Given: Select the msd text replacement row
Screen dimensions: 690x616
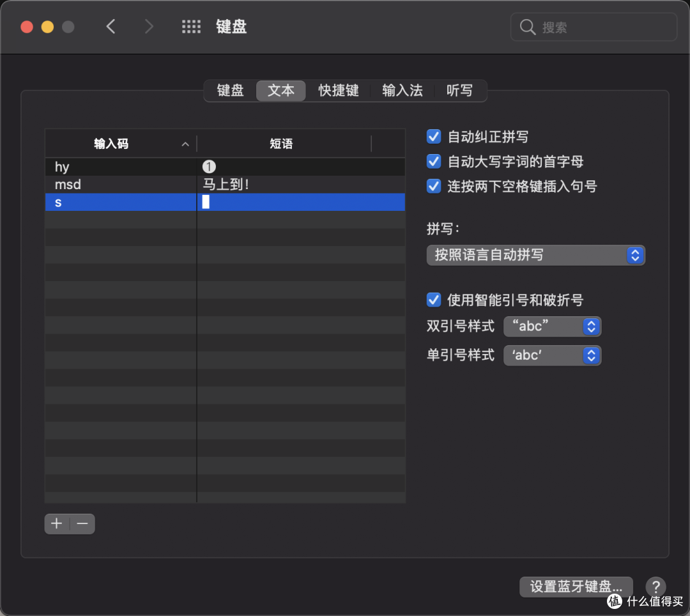Looking at the screenshot, I should tap(121, 185).
